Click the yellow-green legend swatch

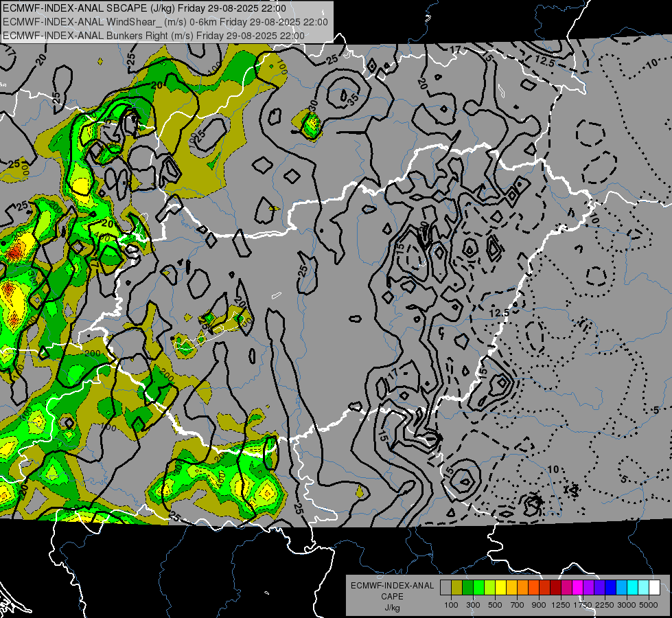(490, 588)
